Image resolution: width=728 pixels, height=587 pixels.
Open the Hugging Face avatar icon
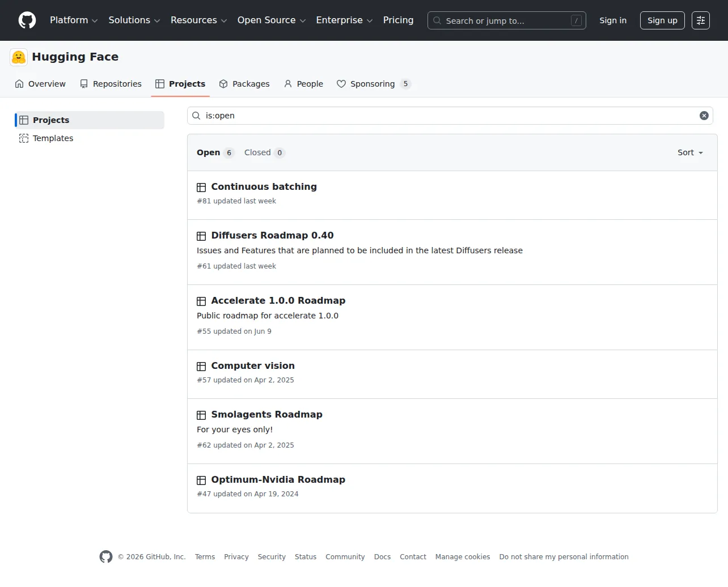pos(19,57)
